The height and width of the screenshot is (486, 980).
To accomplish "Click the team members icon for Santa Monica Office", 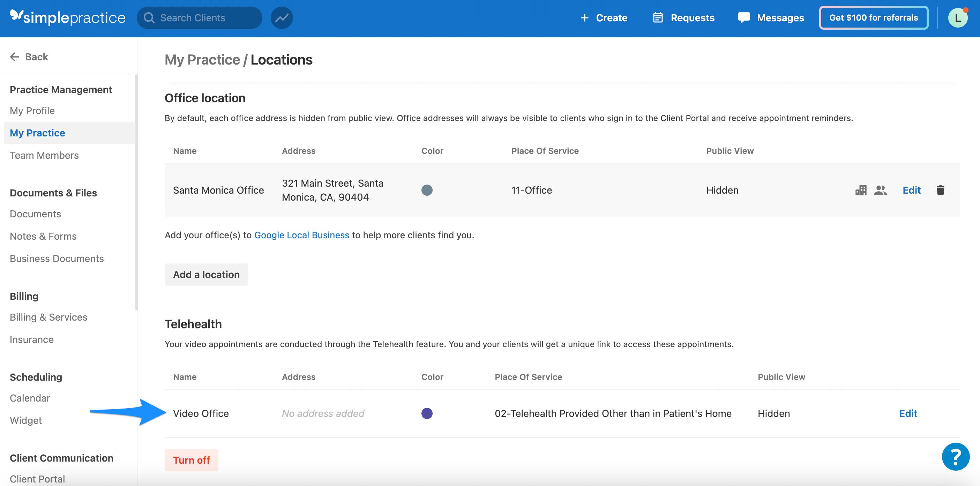I will pyautogui.click(x=880, y=190).
